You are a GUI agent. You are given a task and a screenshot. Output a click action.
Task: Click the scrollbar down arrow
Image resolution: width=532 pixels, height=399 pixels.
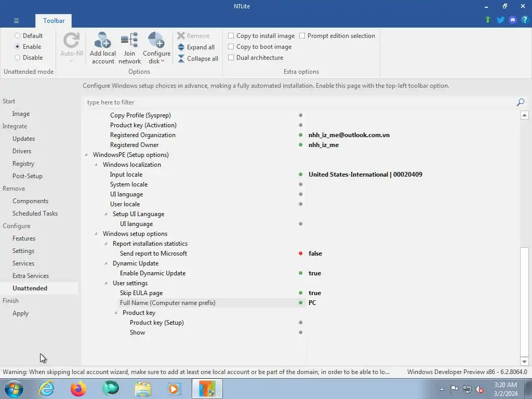pyautogui.click(x=524, y=362)
